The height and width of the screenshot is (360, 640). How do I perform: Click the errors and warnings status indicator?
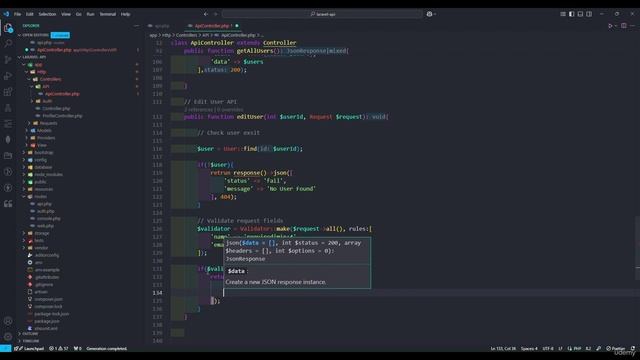point(59,349)
